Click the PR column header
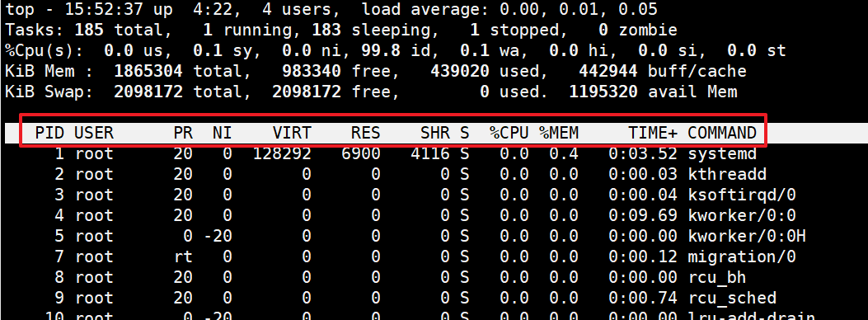 pos(183,133)
